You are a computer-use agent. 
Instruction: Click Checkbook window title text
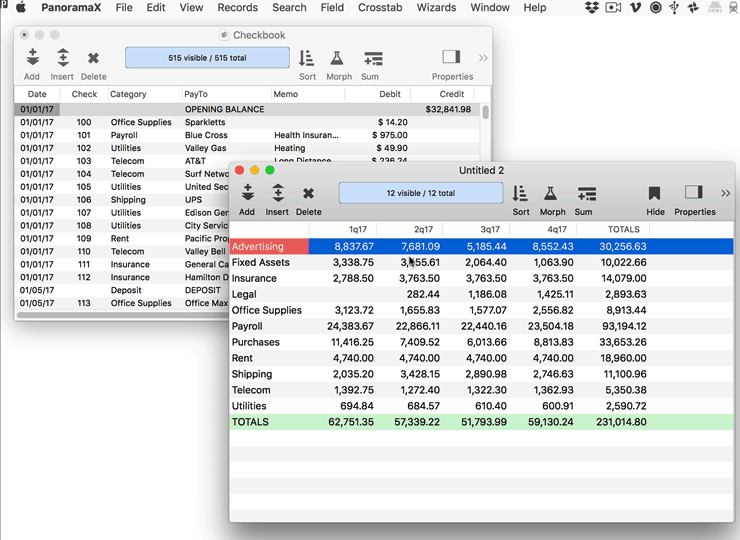pos(259,35)
